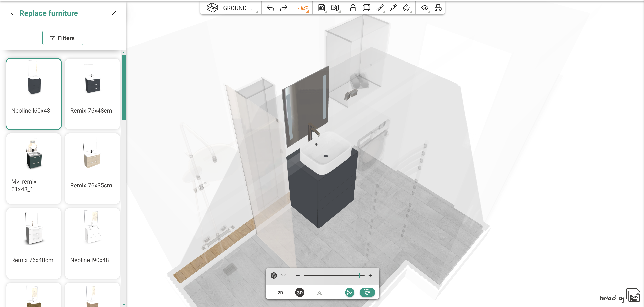
Task: Toggle the M² surface area display
Action: point(303,8)
